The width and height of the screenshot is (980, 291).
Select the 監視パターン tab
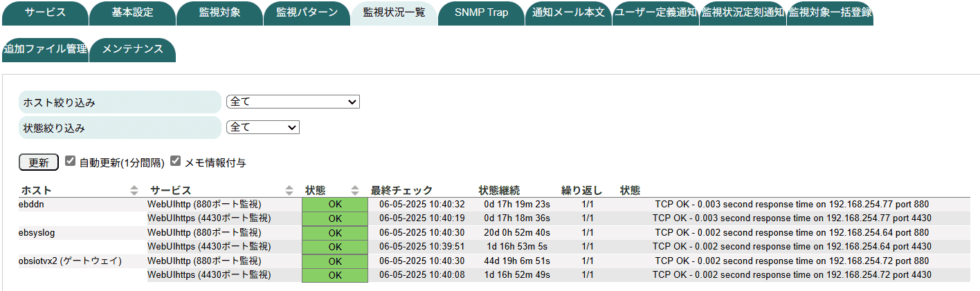[x=307, y=13]
